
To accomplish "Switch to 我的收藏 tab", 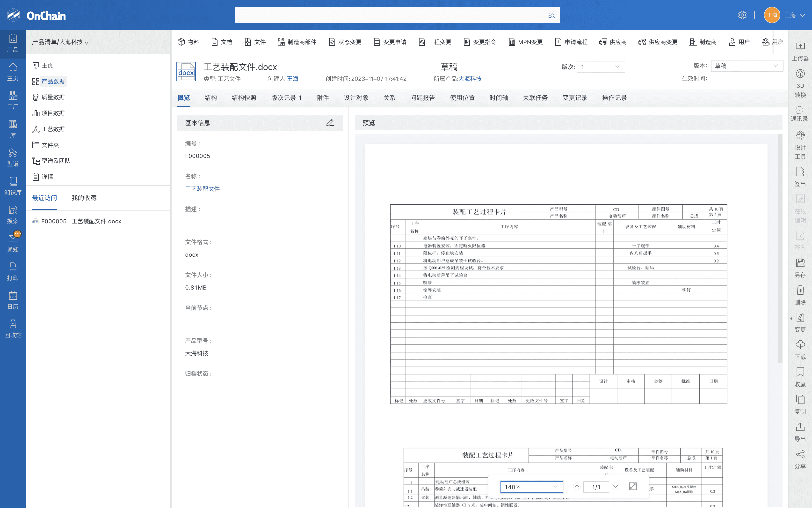I will [x=84, y=198].
